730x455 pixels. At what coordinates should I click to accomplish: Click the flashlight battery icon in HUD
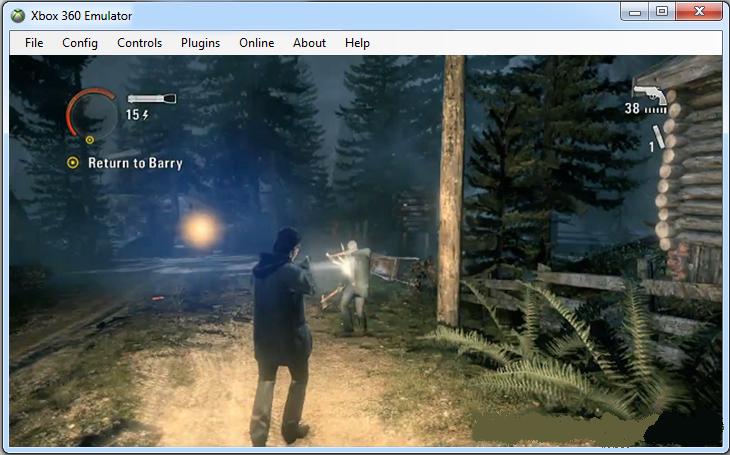(x=152, y=98)
